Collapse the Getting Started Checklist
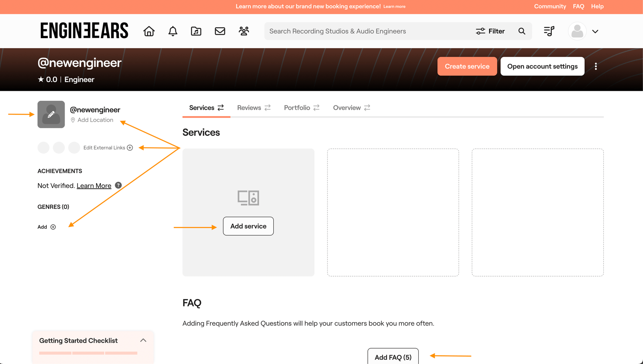This screenshot has height=364, width=643. pos(143,340)
